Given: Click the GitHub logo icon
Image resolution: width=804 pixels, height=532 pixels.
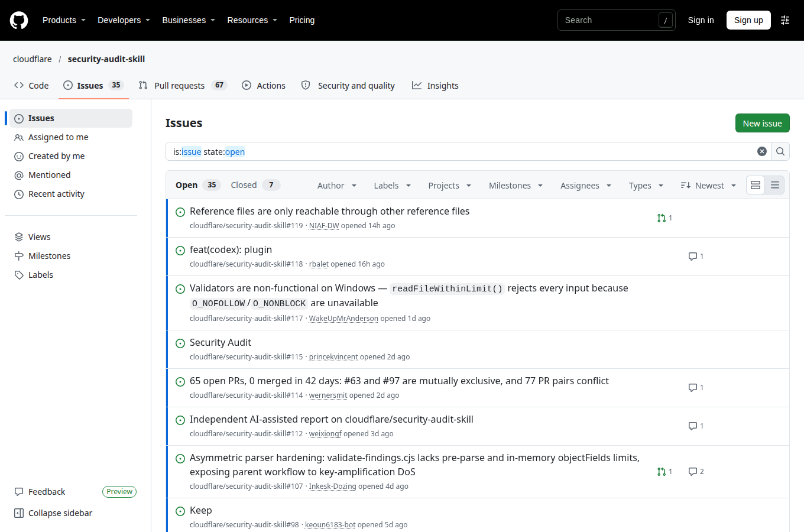Looking at the screenshot, I should point(19,20).
